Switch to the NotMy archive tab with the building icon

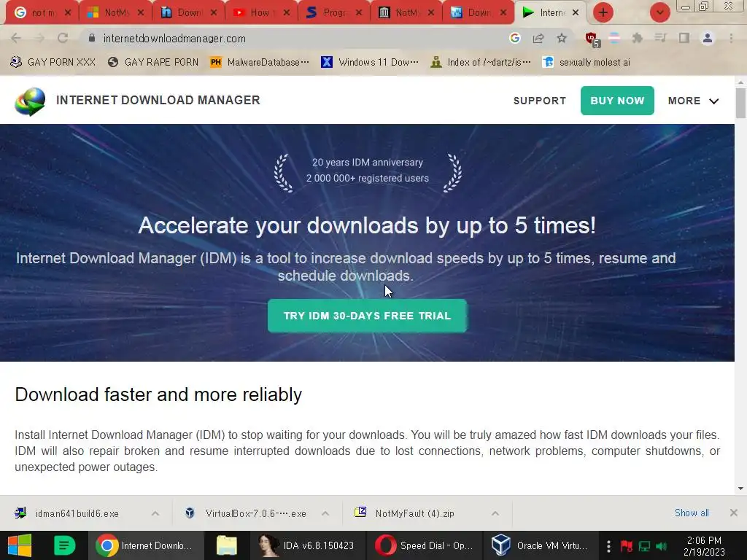[406, 13]
